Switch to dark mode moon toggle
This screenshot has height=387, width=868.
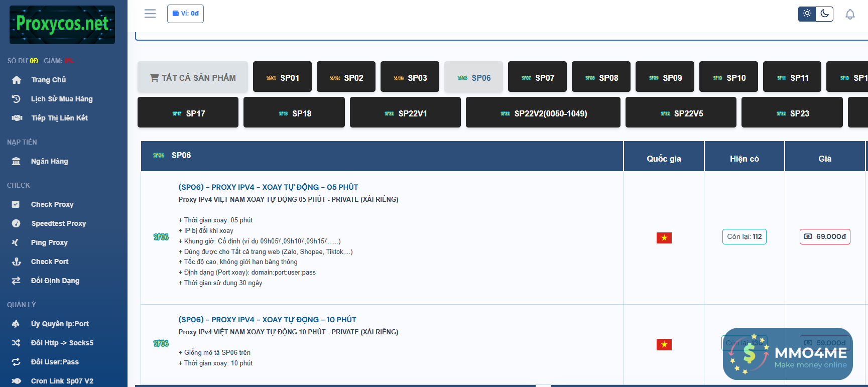pyautogui.click(x=825, y=14)
